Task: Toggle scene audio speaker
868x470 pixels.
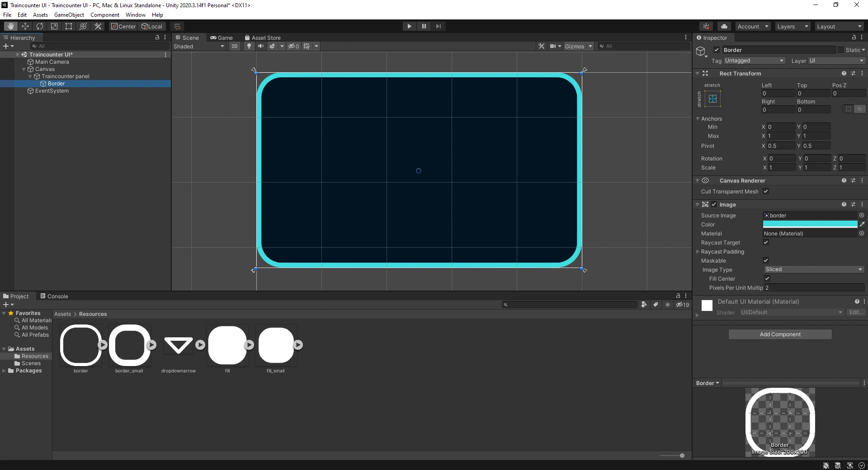Action: [261, 46]
